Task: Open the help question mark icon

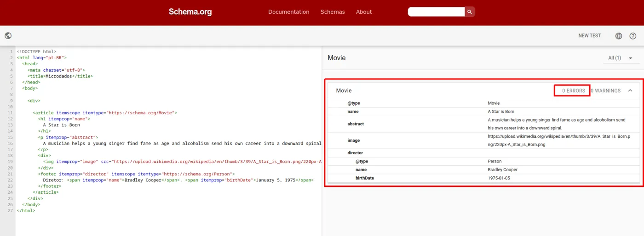Action: coord(633,36)
